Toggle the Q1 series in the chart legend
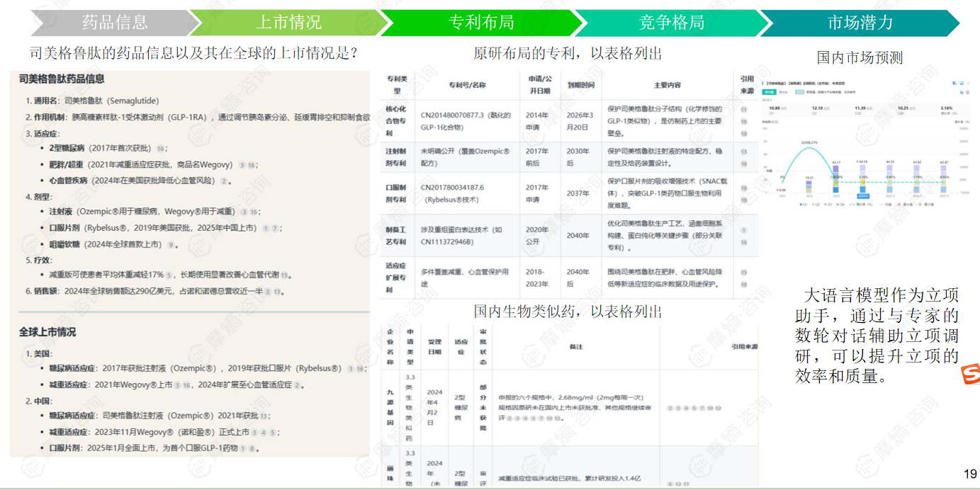 (803, 204)
